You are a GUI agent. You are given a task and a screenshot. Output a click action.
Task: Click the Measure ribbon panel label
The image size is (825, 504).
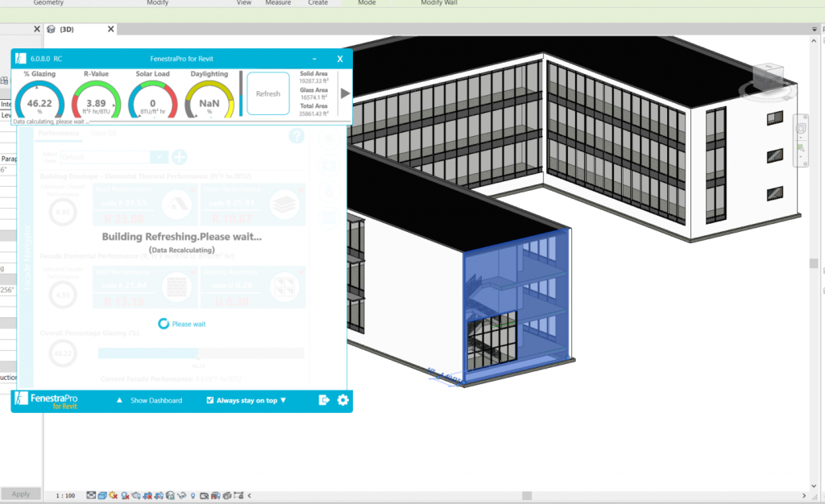(x=278, y=2)
